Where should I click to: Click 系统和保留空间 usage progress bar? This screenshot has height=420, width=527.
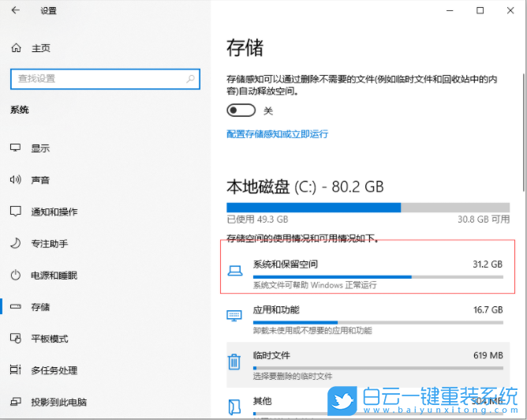(378, 277)
